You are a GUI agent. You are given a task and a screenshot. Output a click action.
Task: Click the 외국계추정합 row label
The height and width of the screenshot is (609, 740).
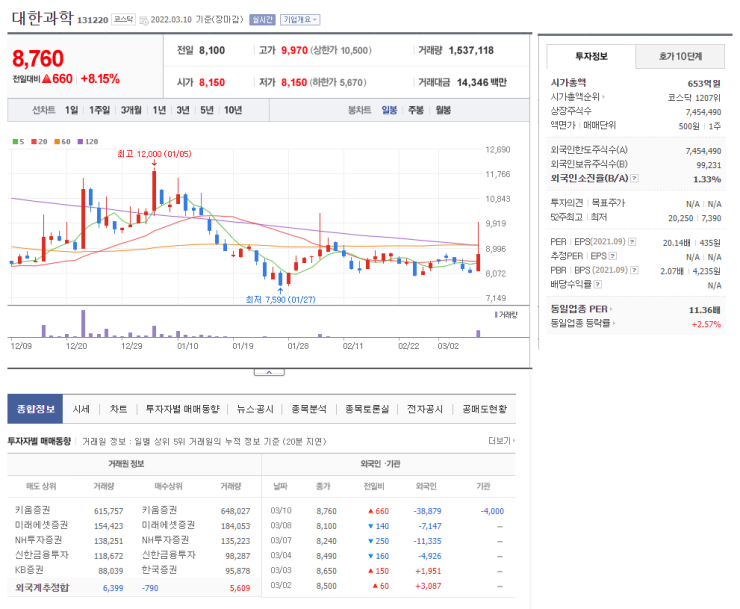pos(42,588)
